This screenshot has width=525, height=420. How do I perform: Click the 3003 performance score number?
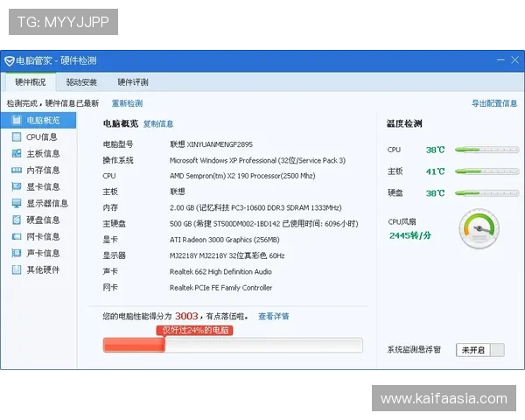point(186,316)
